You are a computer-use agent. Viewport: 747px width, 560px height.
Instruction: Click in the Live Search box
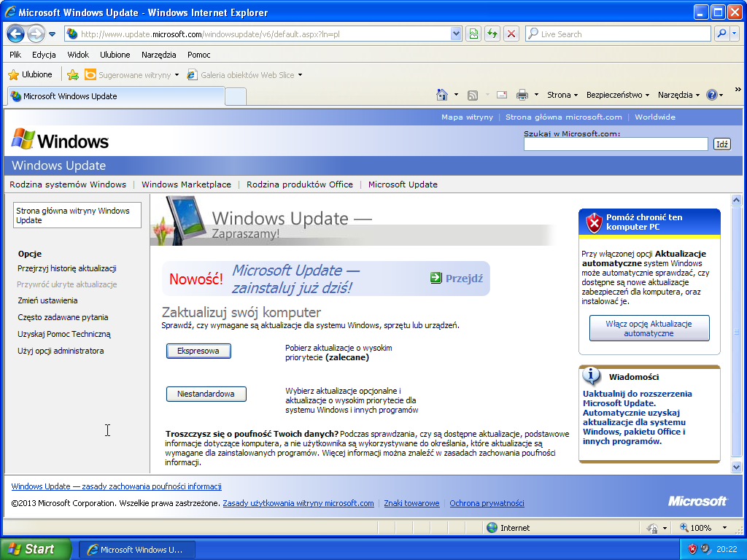click(x=618, y=34)
